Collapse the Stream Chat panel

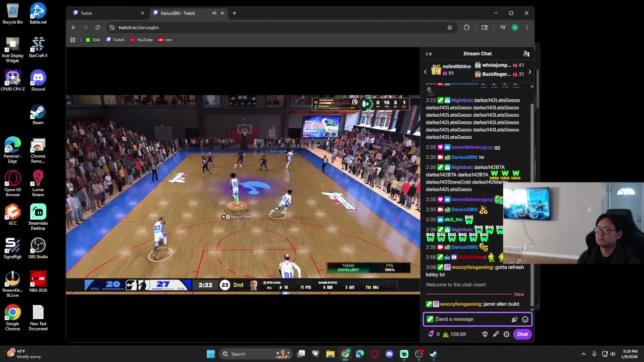429,54
